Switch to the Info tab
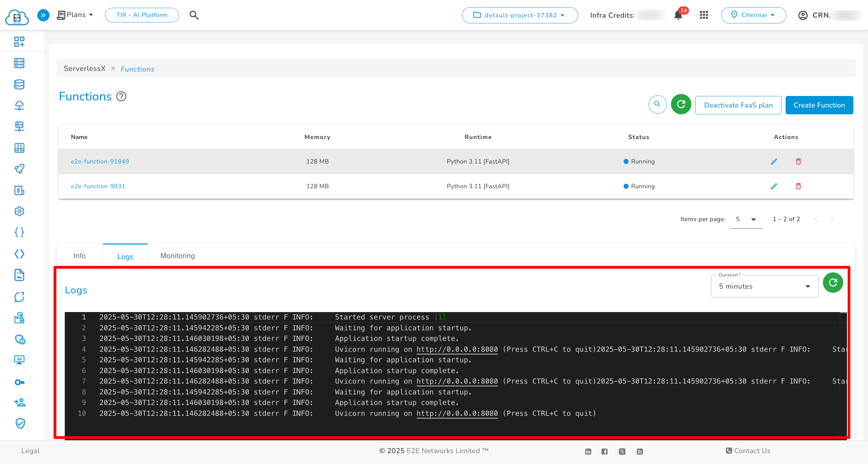This screenshot has width=868, height=464. (x=79, y=256)
